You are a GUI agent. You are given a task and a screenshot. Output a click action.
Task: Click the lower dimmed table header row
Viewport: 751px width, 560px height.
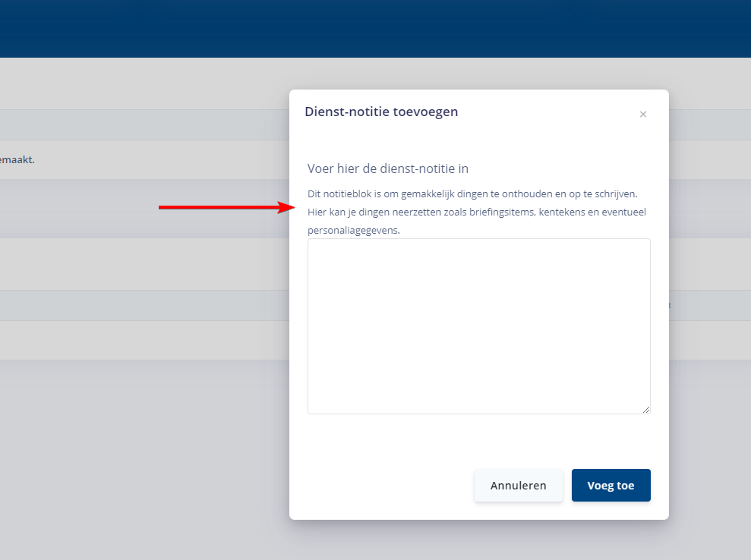coord(144,305)
